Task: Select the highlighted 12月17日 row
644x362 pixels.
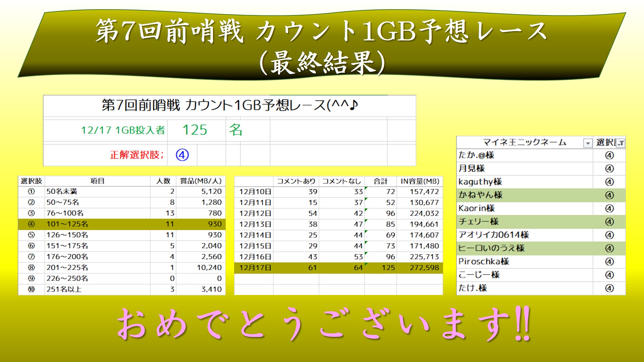Action: (x=255, y=268)
